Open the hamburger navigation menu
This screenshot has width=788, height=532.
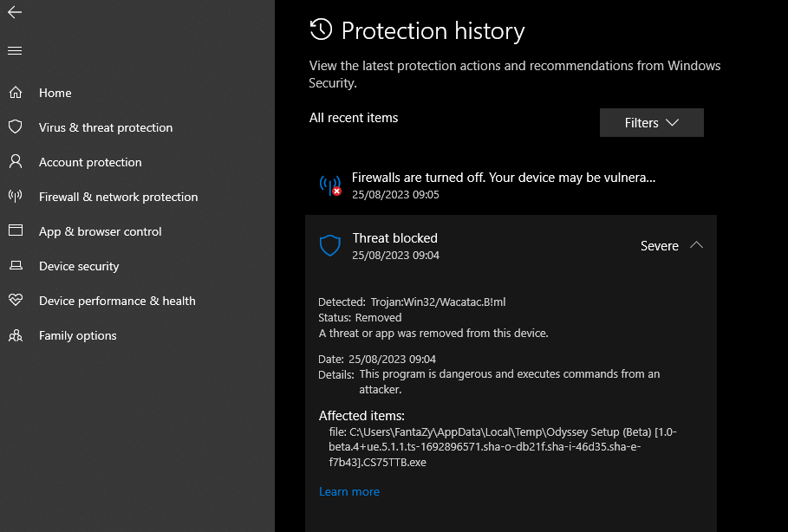(15, 51)
